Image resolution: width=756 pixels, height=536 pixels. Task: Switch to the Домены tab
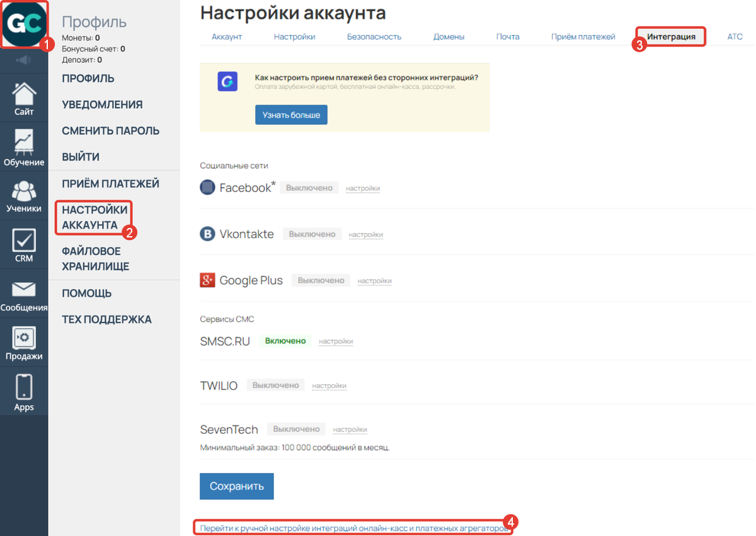click(449, 37)
